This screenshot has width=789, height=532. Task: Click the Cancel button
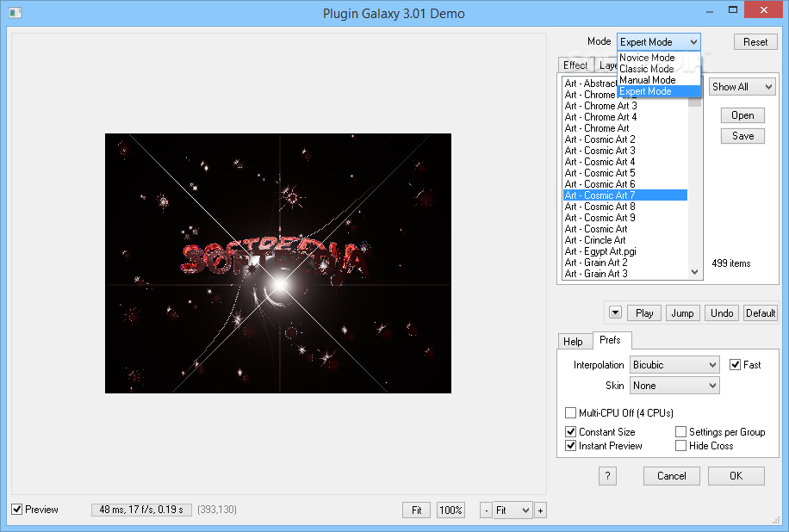(x=671, y=476)
